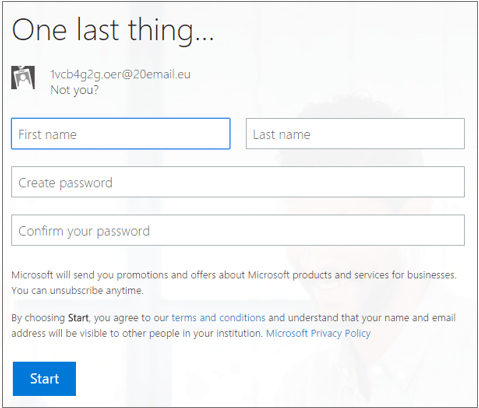The width and height of the screenshot is (479, 408).
Task: View Microsoft's privacy policy
Action: 318,333
